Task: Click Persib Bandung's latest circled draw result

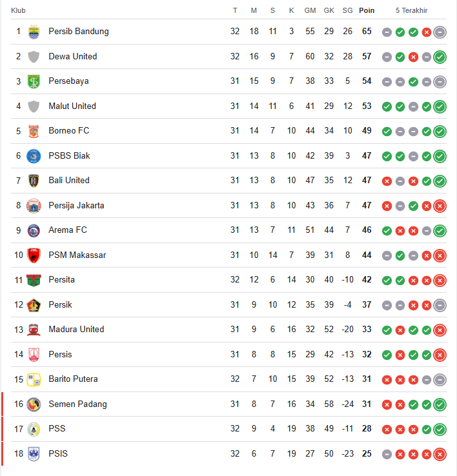Action: [x=440, y=32]
